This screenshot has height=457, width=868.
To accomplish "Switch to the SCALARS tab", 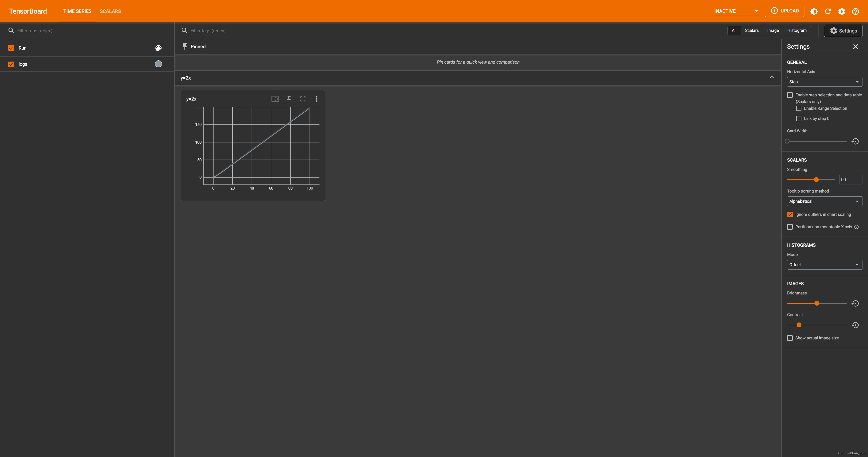I will (110, 11).
